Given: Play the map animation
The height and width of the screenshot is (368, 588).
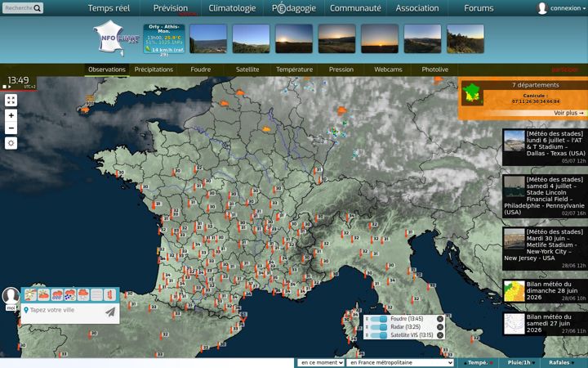Looking at the screenshot, I should point(10,87).
